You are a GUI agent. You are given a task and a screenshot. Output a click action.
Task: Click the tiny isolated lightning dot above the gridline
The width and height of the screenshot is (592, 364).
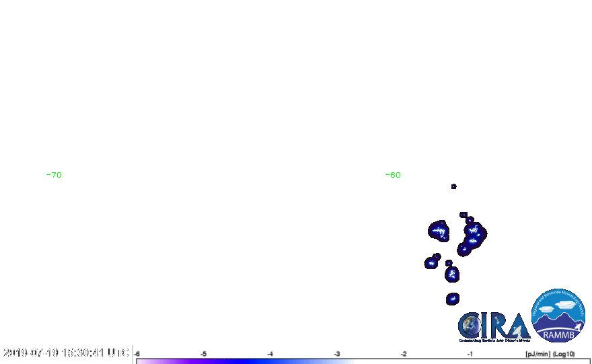point(453,186)
